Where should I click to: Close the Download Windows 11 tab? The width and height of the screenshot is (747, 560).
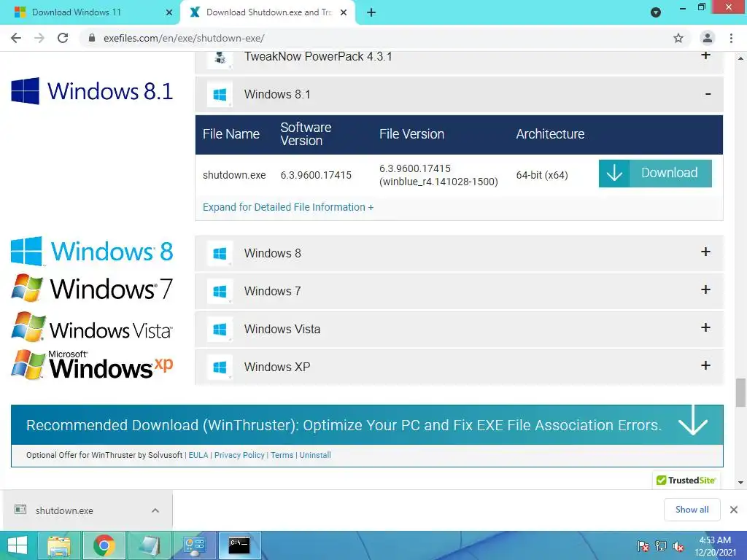pos(169,13)
